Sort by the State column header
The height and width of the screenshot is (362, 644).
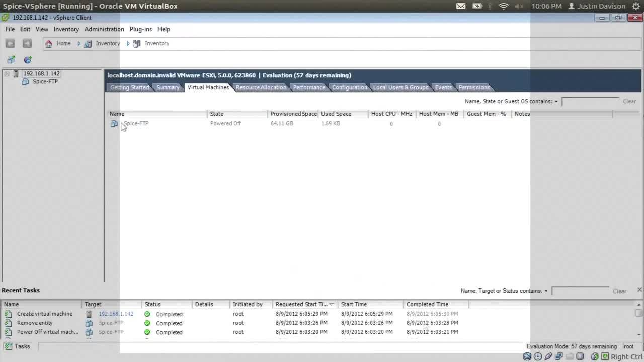pos(237,114)
